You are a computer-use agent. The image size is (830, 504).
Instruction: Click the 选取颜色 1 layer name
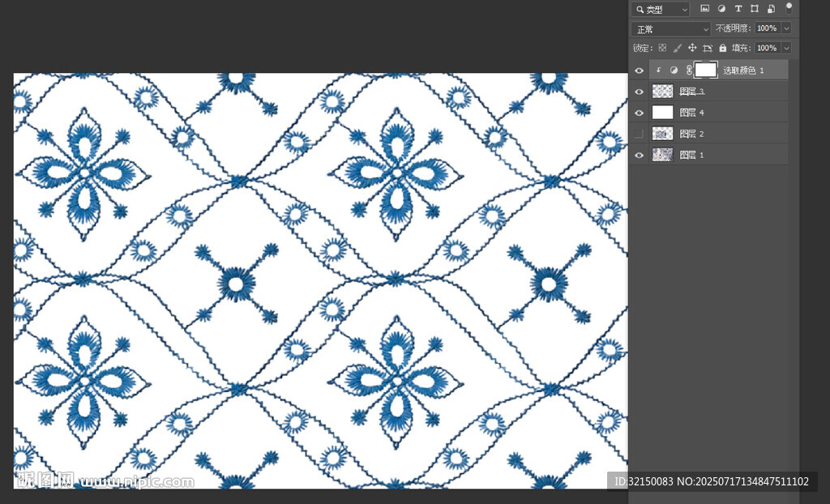(743, 70)
